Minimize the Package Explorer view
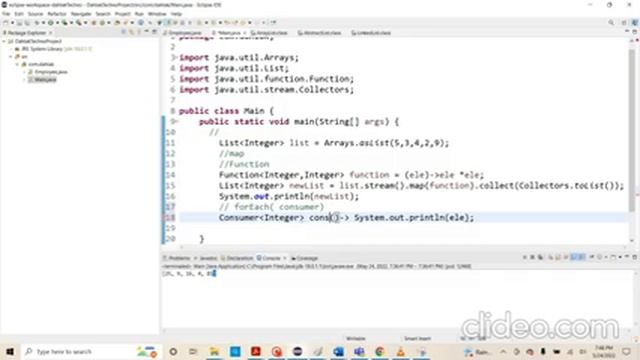This screenshot has height=360, width=640. click(147, 32)
